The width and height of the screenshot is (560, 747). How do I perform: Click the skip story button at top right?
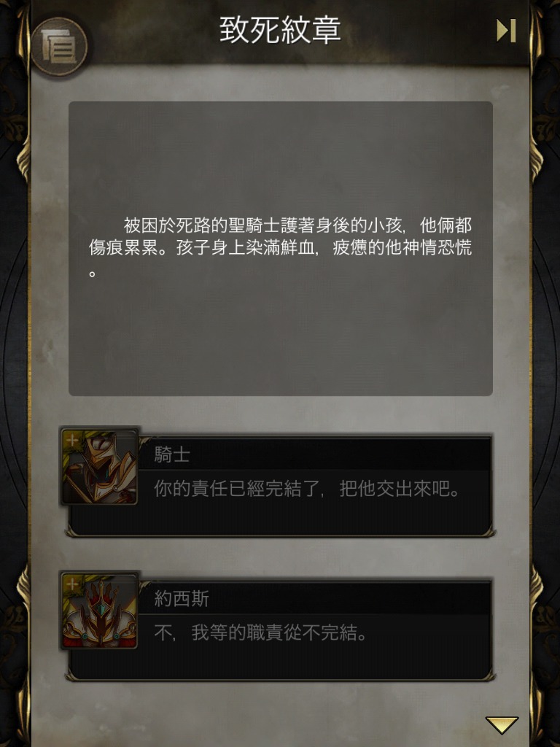tap(506, 31)
